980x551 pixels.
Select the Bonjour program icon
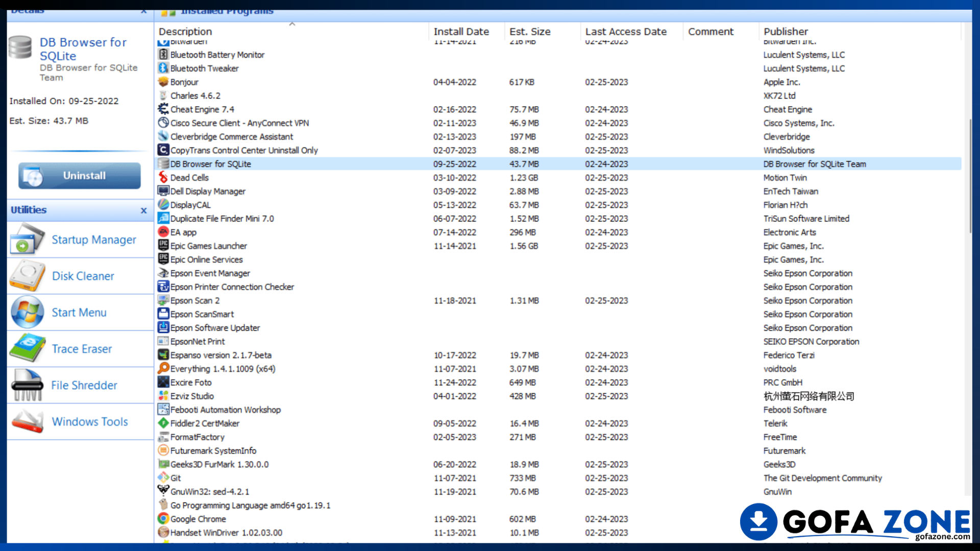163,82
